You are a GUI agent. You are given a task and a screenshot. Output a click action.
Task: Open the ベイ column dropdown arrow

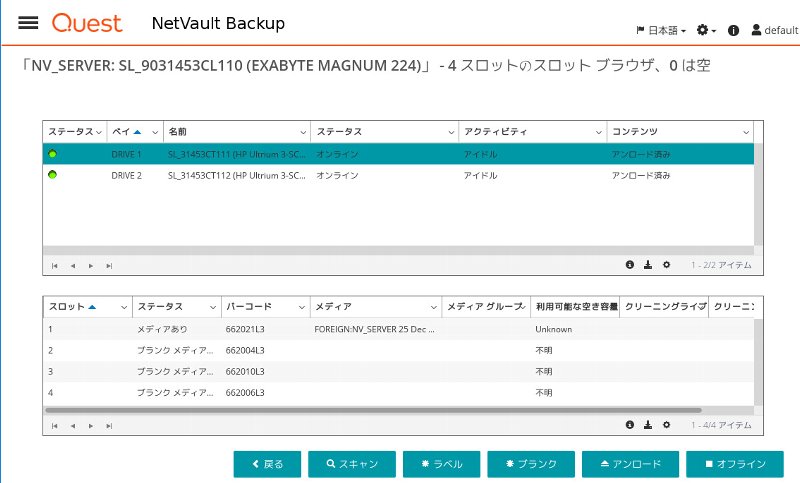(x=155, y=132)
